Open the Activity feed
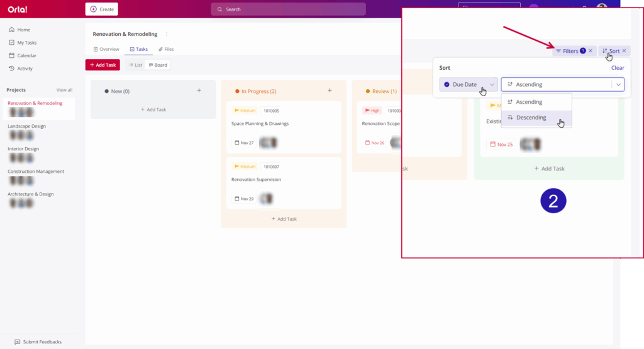The image size is (644, 349). click(x=25, y=69)
